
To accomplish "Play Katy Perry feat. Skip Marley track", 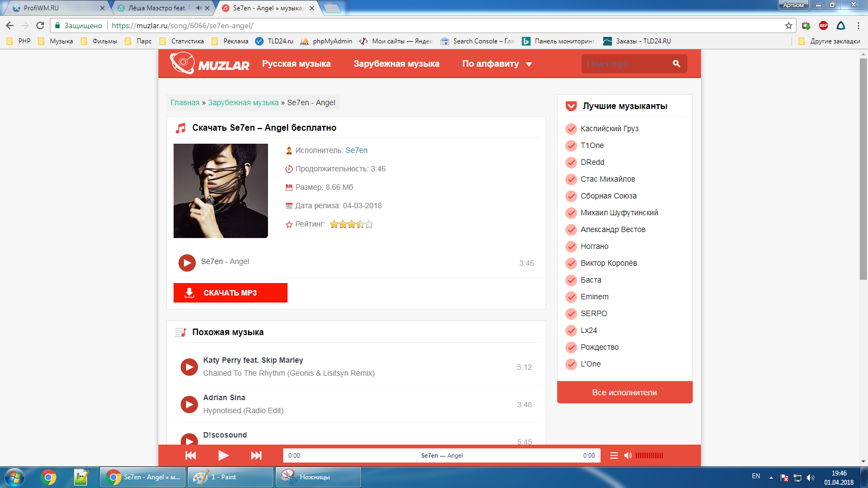I will click(189, 367).
